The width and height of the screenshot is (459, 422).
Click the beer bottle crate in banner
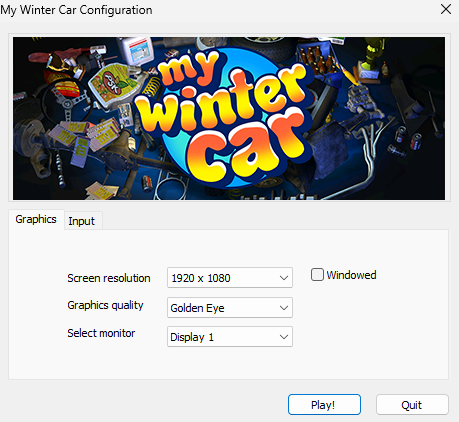point(317,58)
